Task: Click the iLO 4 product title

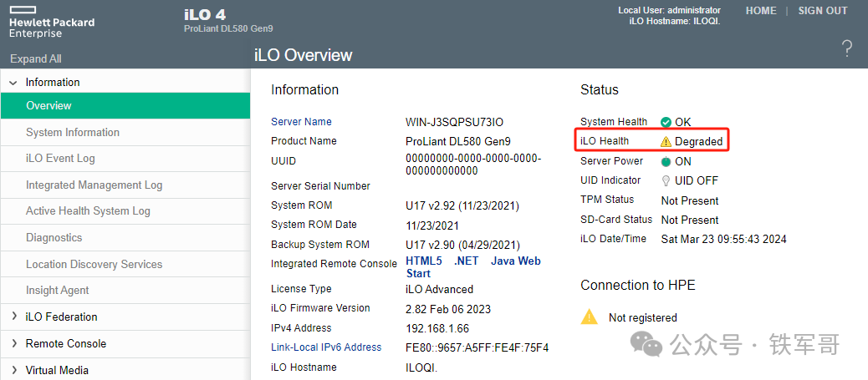Action: point(205,15)
